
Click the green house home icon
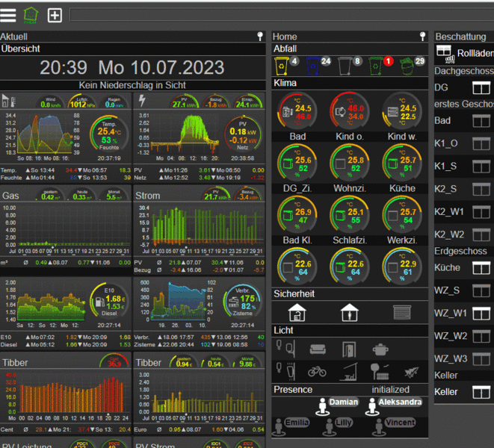(31, 14)
